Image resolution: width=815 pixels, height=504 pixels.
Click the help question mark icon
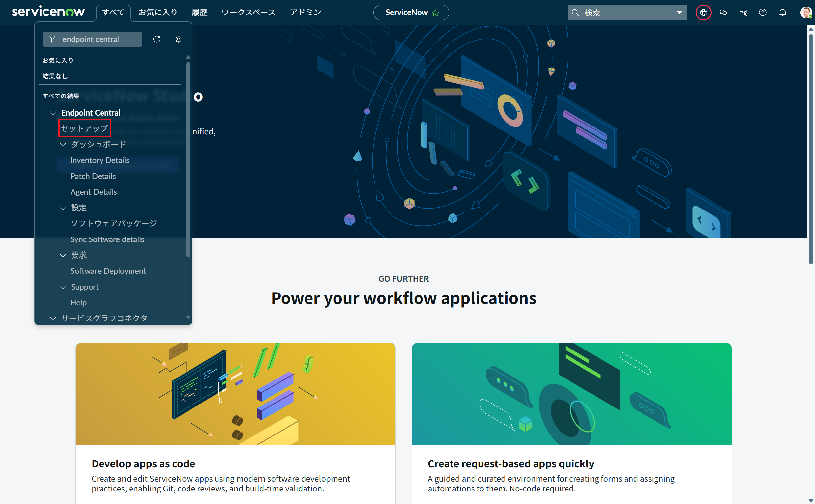click(762, 13)
